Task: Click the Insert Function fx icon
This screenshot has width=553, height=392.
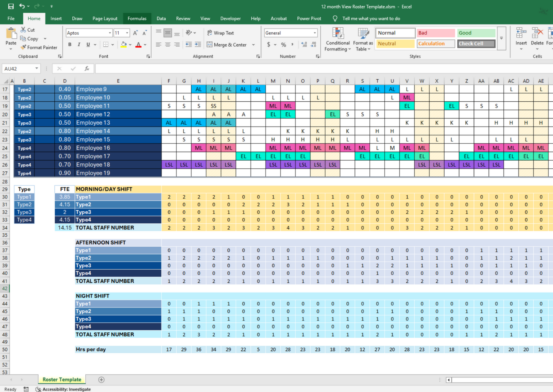Action: point(87,68)
